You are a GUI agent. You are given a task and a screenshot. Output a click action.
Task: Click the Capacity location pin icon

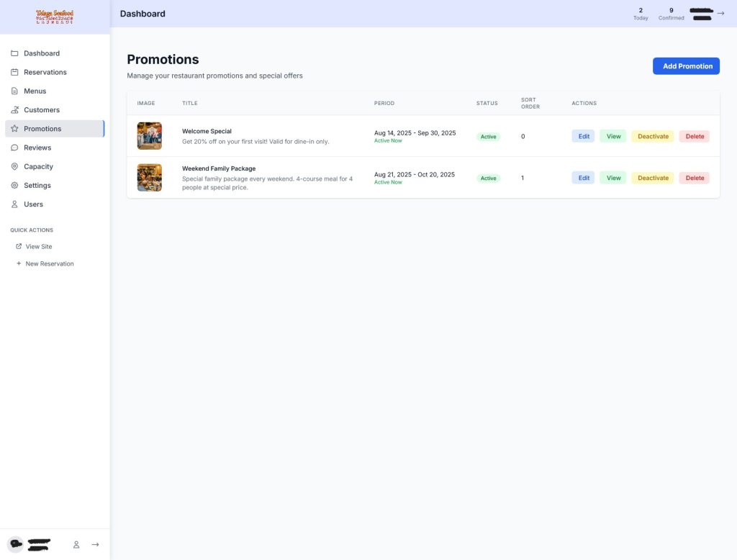[14, 166]
